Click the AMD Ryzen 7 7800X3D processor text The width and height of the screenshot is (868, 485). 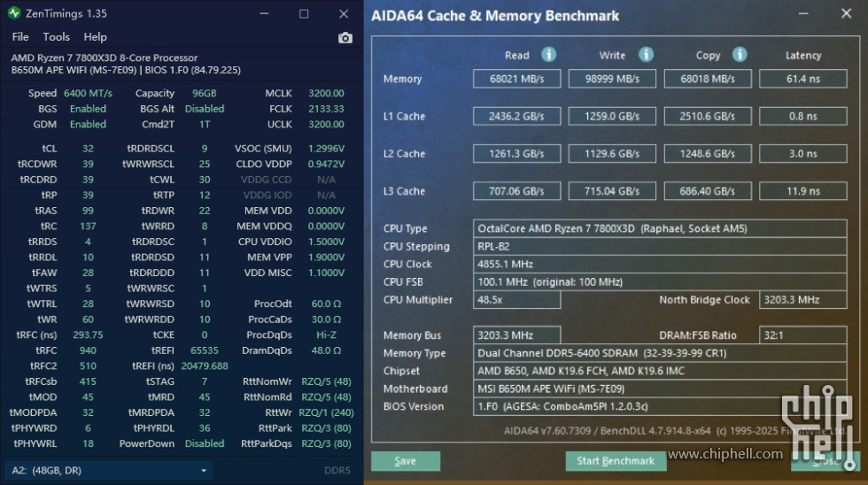coord(105,58)
